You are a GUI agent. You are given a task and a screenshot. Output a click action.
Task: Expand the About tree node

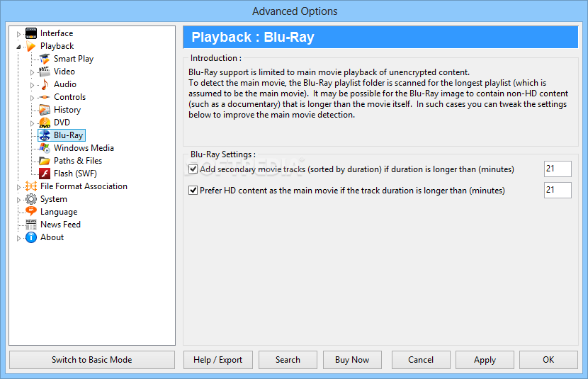(18, 238)
